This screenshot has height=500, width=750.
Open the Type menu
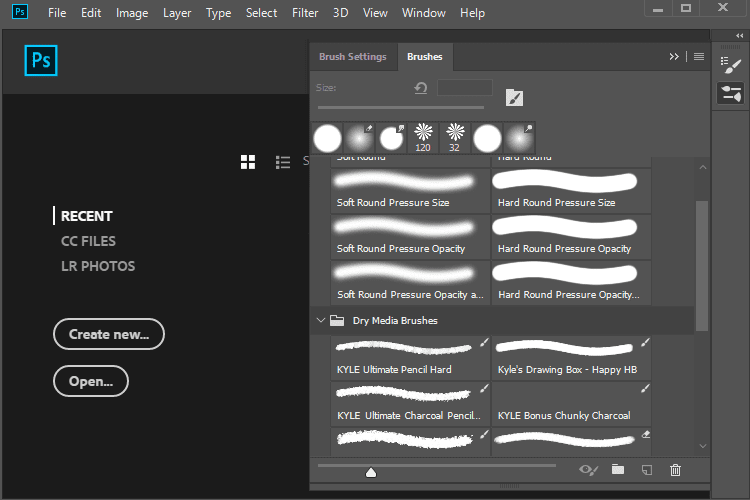point(219,13)
